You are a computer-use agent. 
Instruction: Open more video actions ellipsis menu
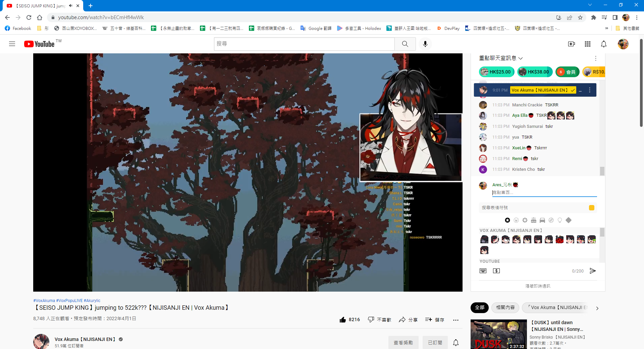(456, 320)
